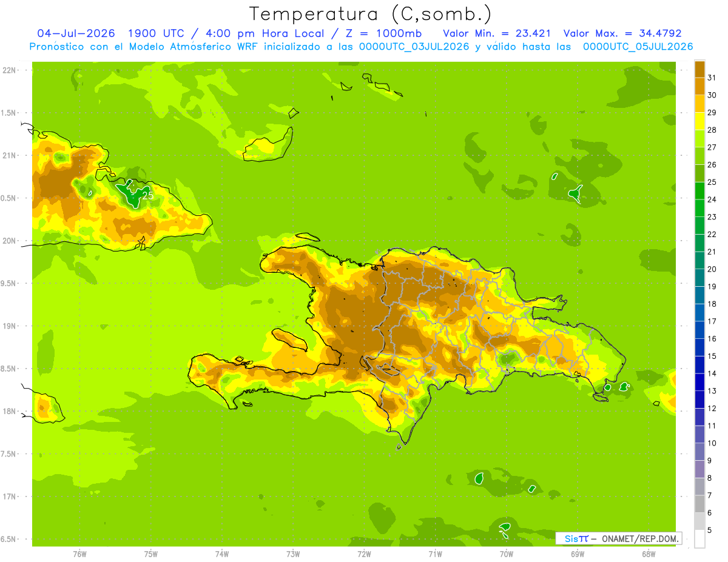This screenshot has height=562, width=728.
Task: Click the longitude label '76W'
Action: point(79,554)
